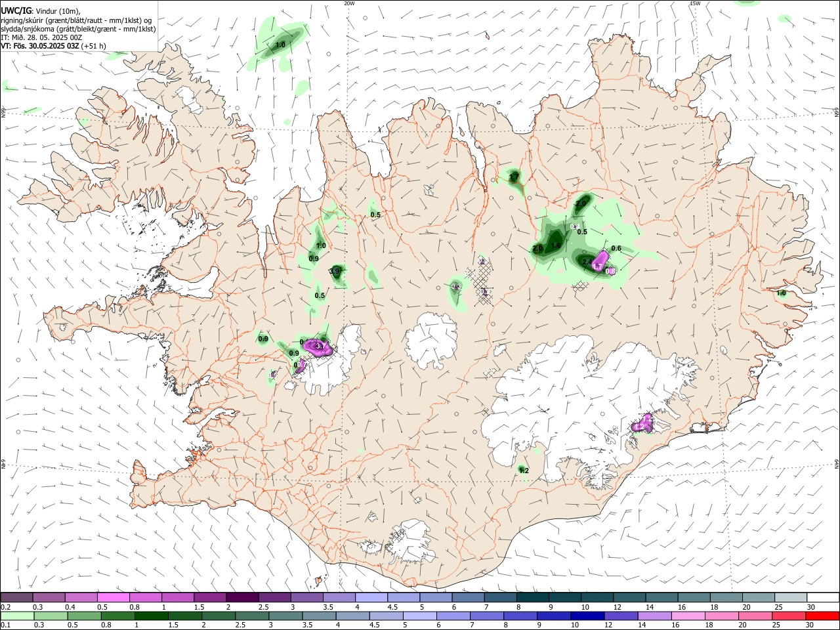Click the '0.1' label on bottom scale

point(5,625)
